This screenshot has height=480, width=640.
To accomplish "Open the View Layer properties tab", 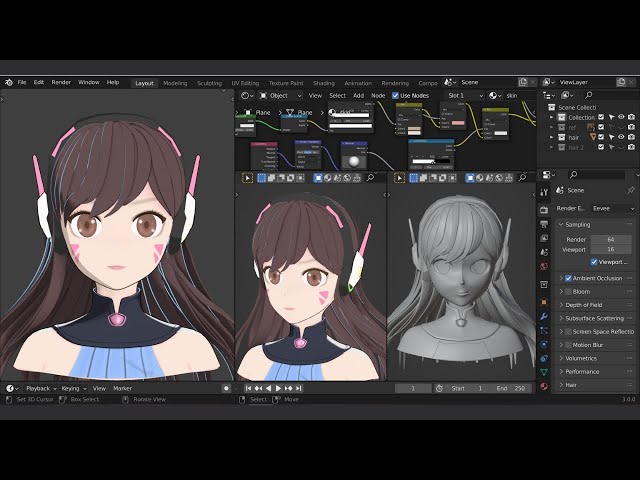I will click(x=544, y=238).
